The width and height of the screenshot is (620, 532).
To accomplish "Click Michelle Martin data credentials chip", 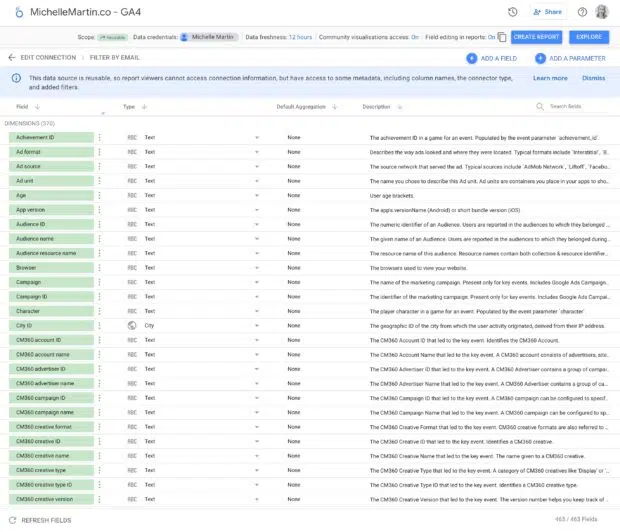I will coord(209,37).
